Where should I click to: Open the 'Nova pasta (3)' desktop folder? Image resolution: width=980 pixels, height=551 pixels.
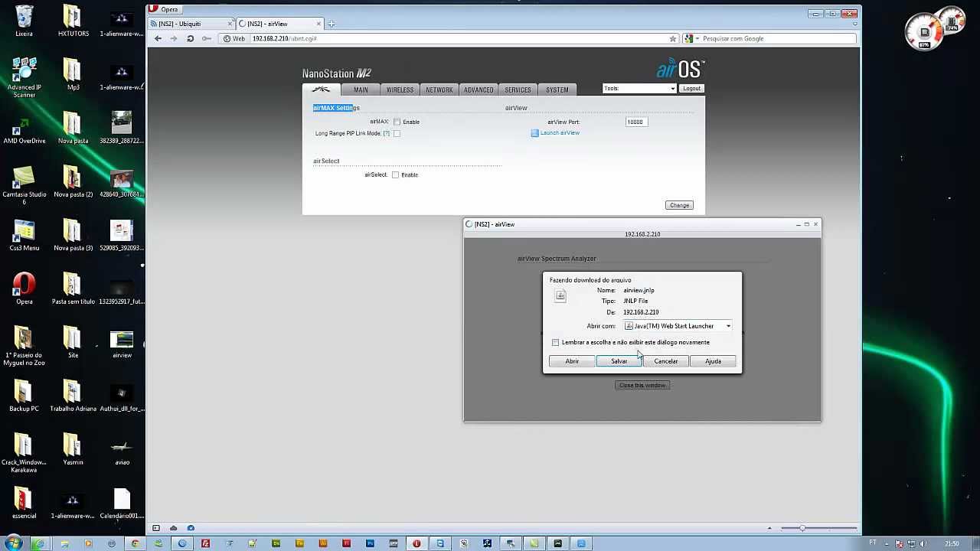tap(73, 235)
